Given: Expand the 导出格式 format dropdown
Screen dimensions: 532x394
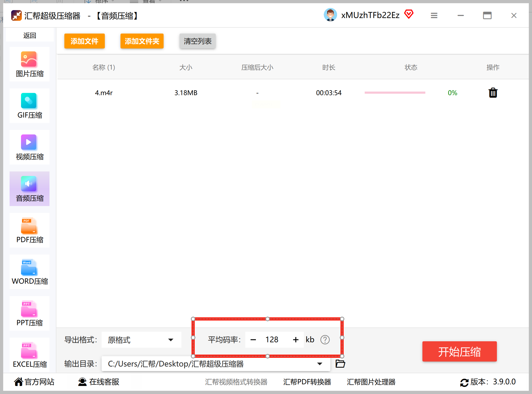Looking at the screenshot, I should [171, 340].
